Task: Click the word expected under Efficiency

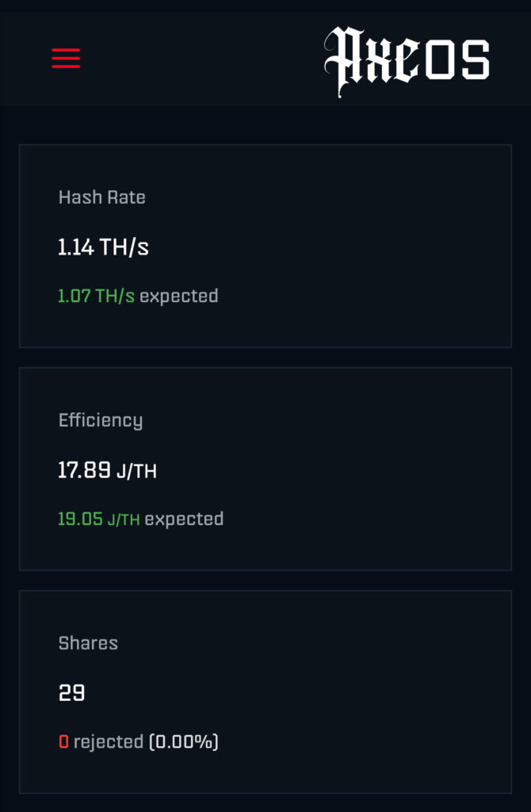Action: 184,519
